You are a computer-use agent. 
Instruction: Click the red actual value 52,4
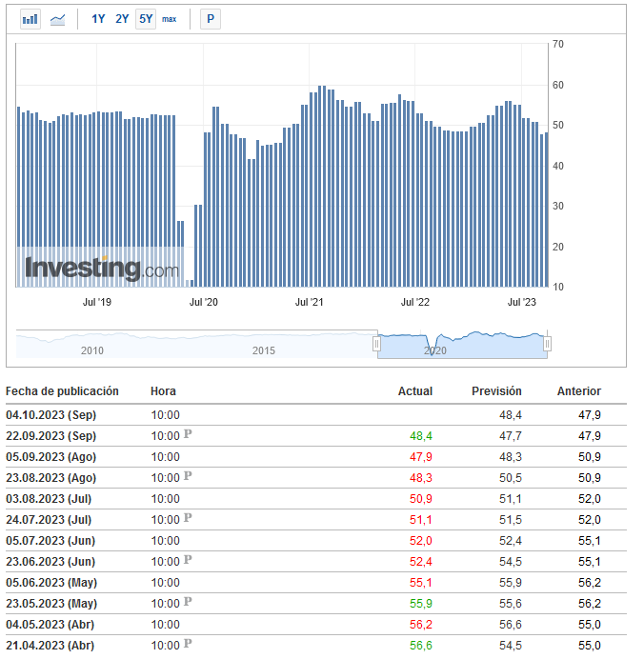421,562
